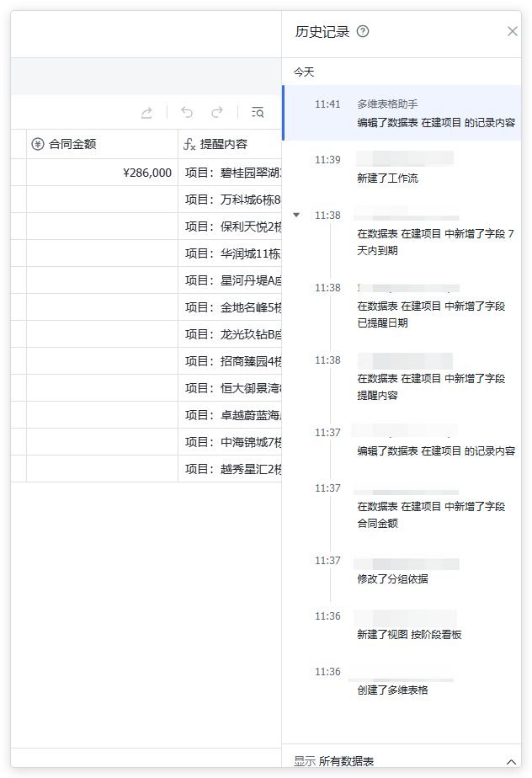Click the cell starting 项目：中海锦城

pyautogui.click(x=230, y=441)
